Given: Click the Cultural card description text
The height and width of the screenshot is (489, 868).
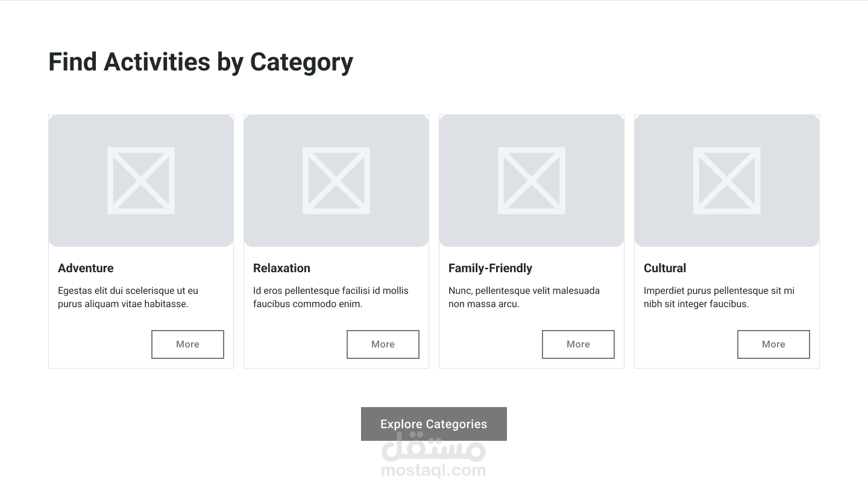Looking at the screenshot, I should [x=719, y=297].
